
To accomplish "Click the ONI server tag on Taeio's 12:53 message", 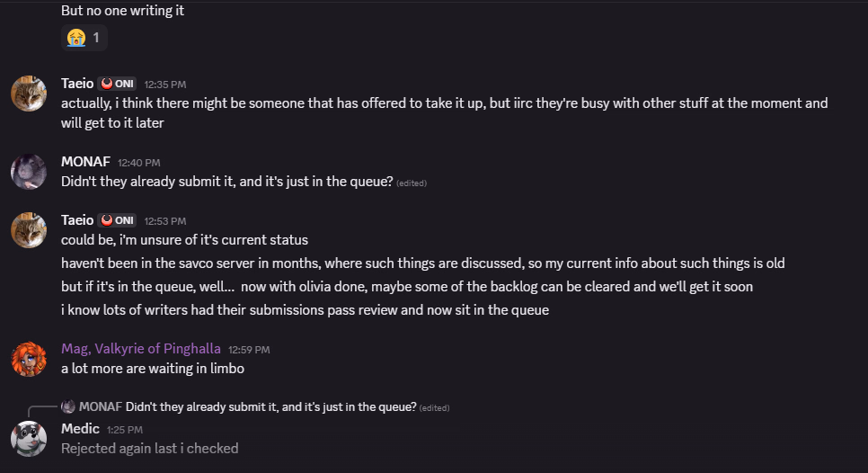I will [117, 220].
